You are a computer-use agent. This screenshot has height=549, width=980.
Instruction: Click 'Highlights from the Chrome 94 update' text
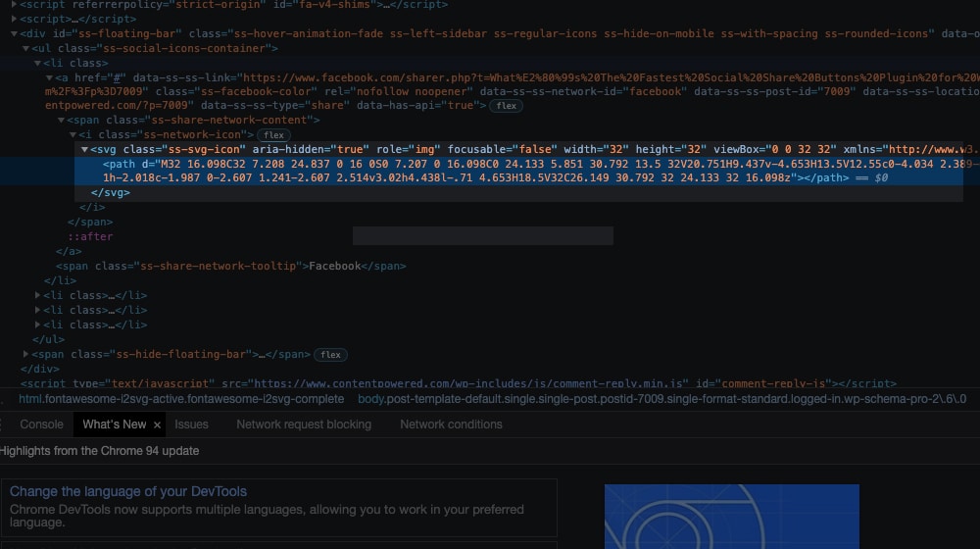(x=99, y=451)
